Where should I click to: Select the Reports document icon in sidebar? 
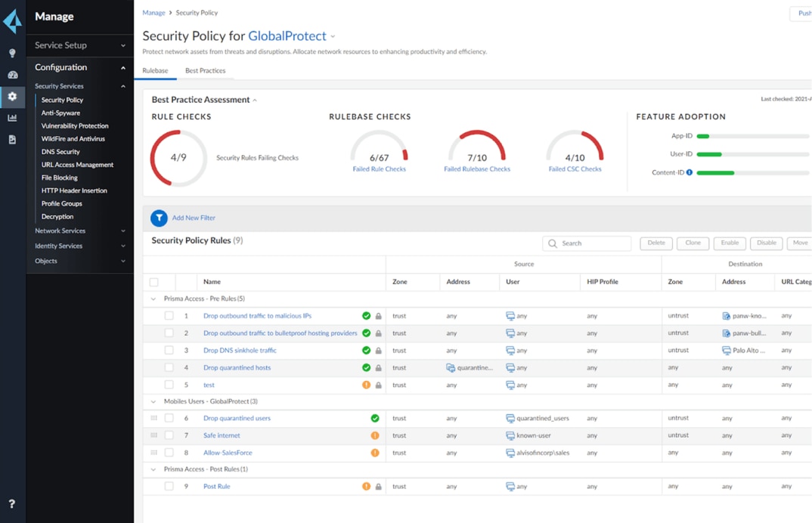[12, 139]
